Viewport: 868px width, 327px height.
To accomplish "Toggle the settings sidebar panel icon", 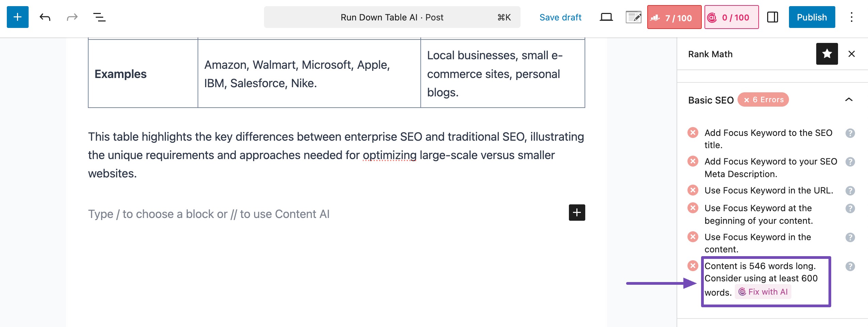I will coord(772,17).
